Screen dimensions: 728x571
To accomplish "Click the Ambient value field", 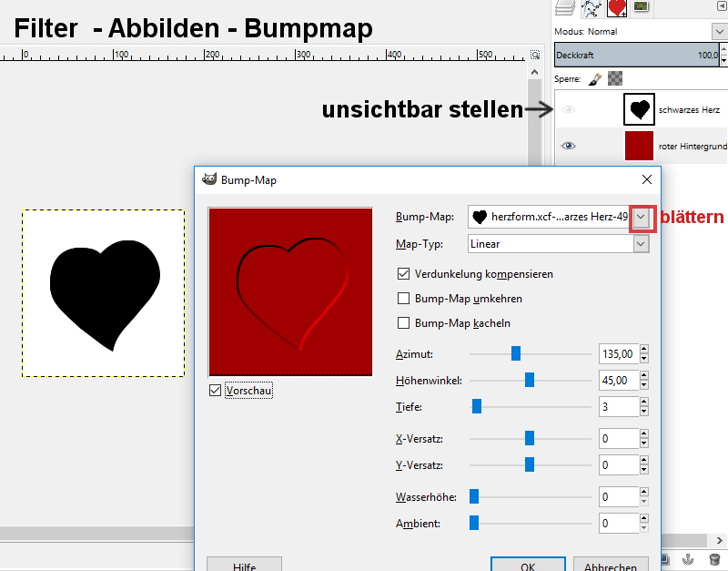I will (619, 524).
